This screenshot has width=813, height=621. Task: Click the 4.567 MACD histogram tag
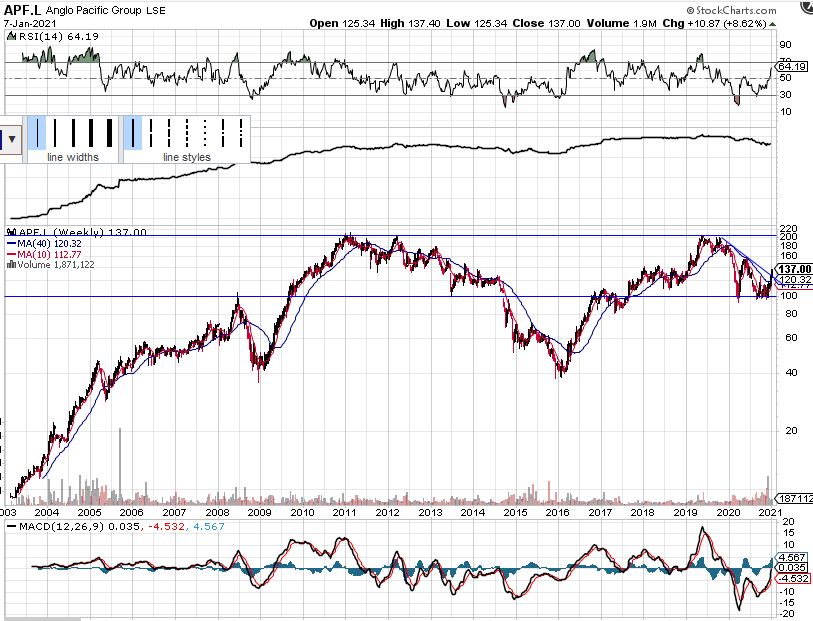(x=792, y=557)
